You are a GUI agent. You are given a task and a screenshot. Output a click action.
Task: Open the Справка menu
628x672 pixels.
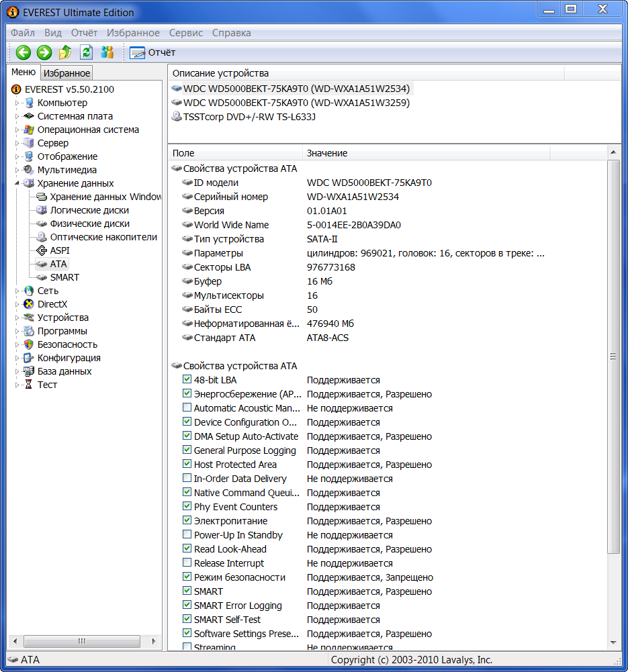coord(232,33)
